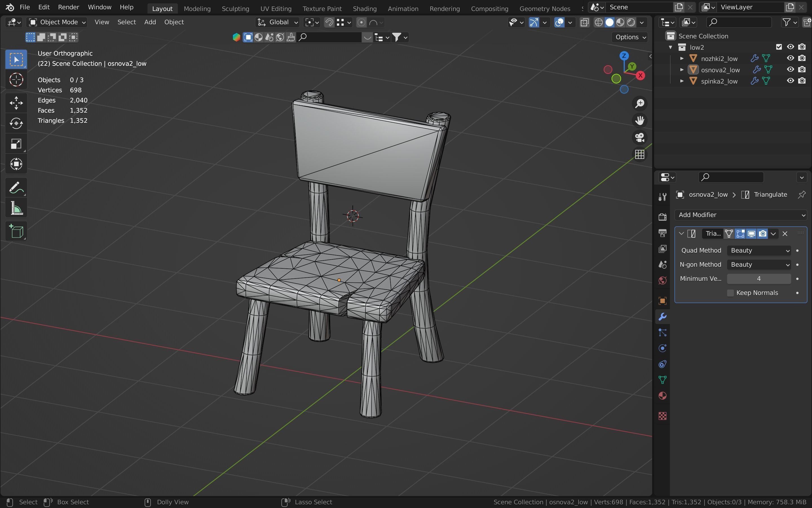
Task: Switch to rendered viewport shading
Action: (631, 23)
